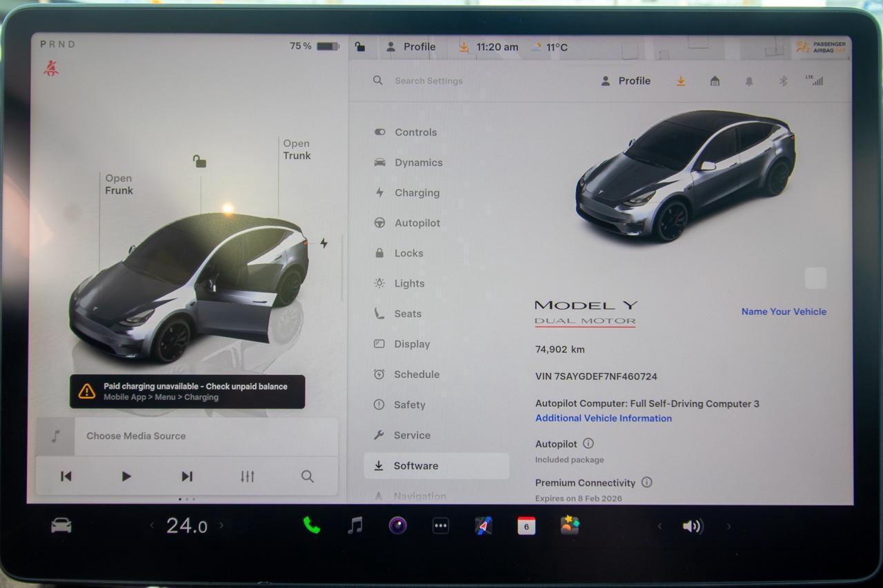Raise the volume with right chevron
883x588 pixels.
click(x=728, y=527)
